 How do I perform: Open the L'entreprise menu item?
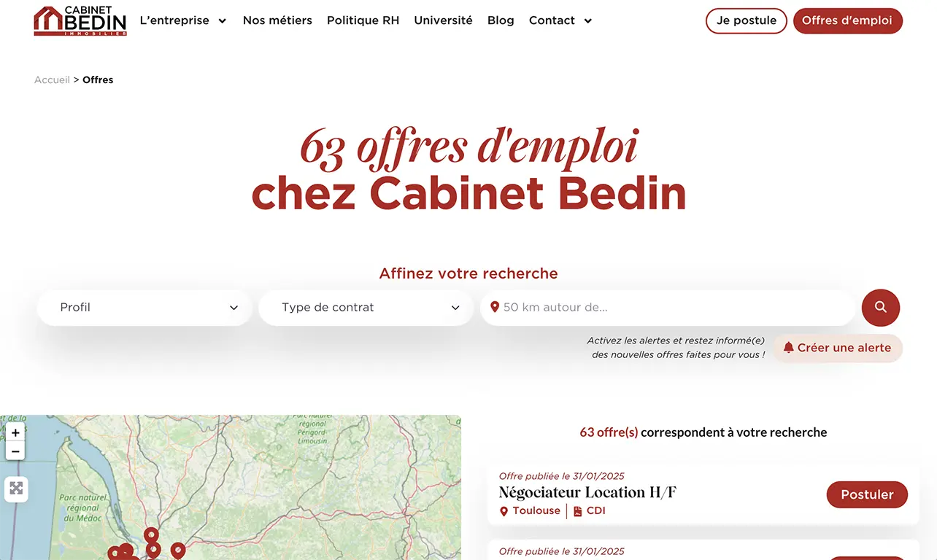tap(174, 20)
